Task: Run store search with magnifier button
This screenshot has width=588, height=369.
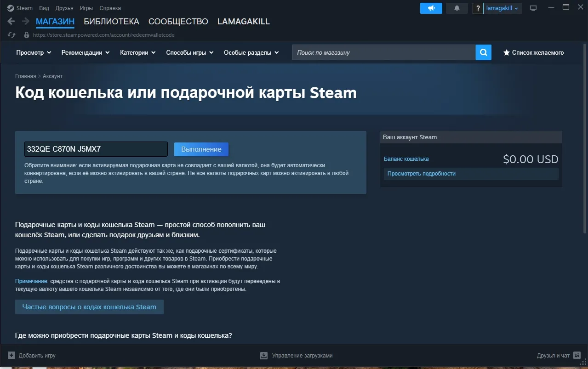Action: (x=483, y=52)
